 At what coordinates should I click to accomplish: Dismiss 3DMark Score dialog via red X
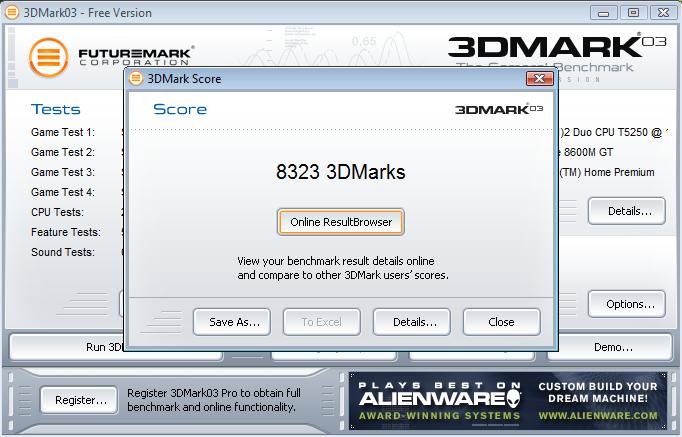(539, 78)
